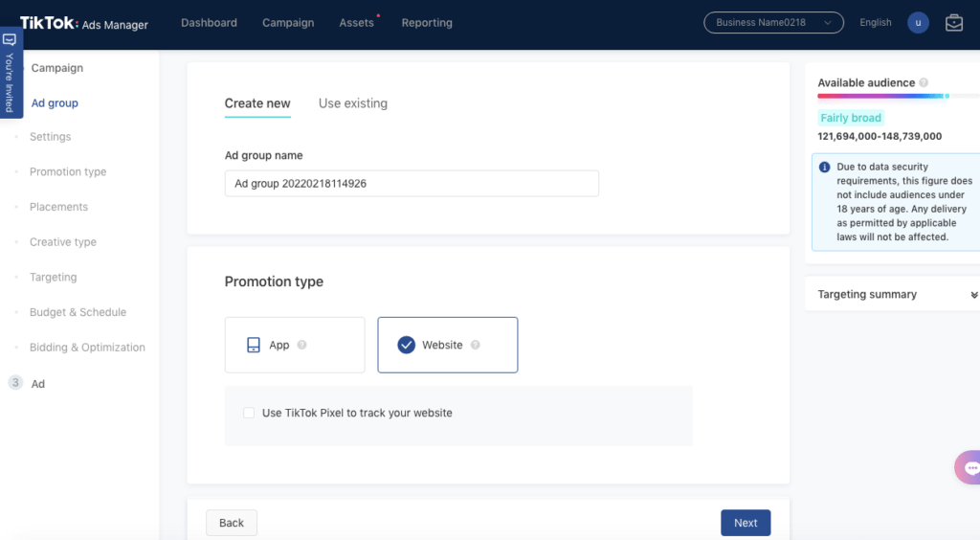Viewport: 980px width, 540px height.
Task: Select the Website promotion type
Action: [x=447, y=345]
